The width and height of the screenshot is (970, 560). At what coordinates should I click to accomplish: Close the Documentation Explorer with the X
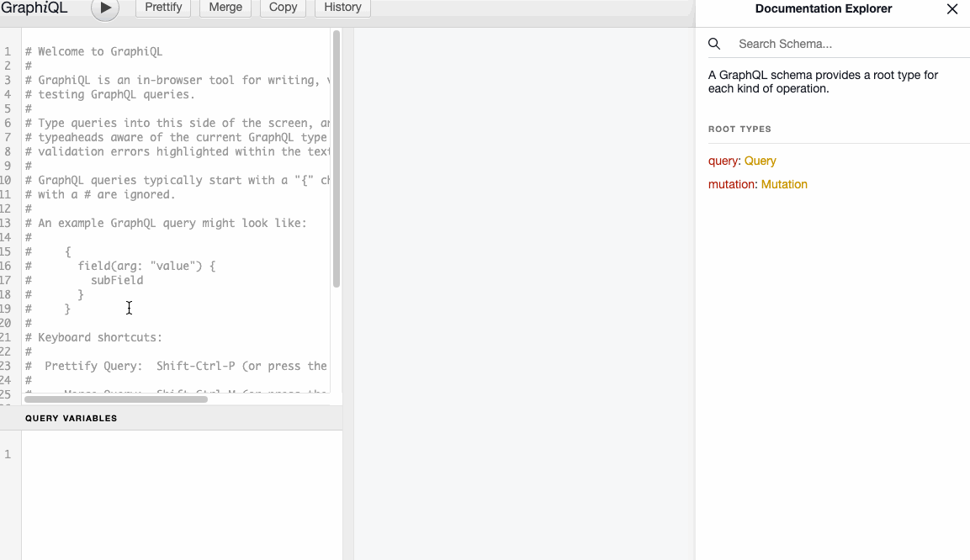point(951,9)
